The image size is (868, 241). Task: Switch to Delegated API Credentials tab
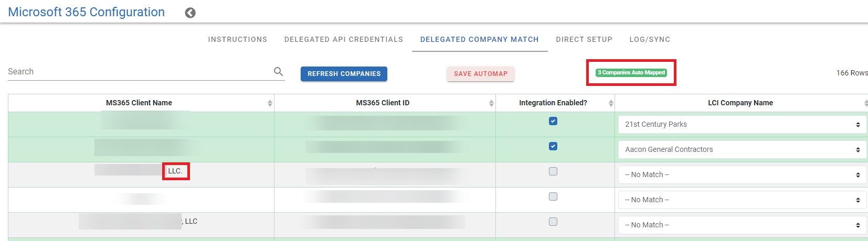pos(344,39)
